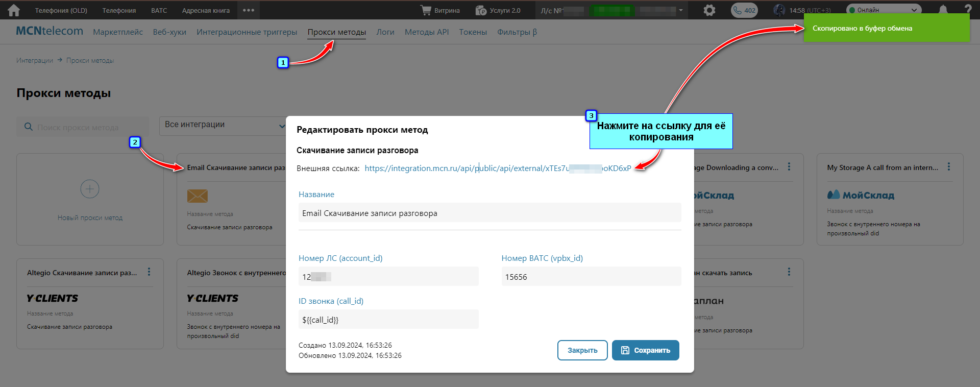This screenshot has height=387, width=980.
Task: Open Altegio Звонок с внутреннего card title
Action: click(236, 273)
